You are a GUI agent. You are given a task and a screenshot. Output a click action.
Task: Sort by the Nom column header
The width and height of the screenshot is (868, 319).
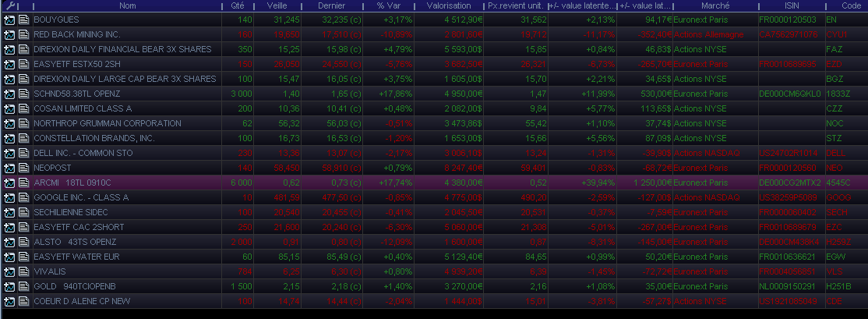click(127, 6)
